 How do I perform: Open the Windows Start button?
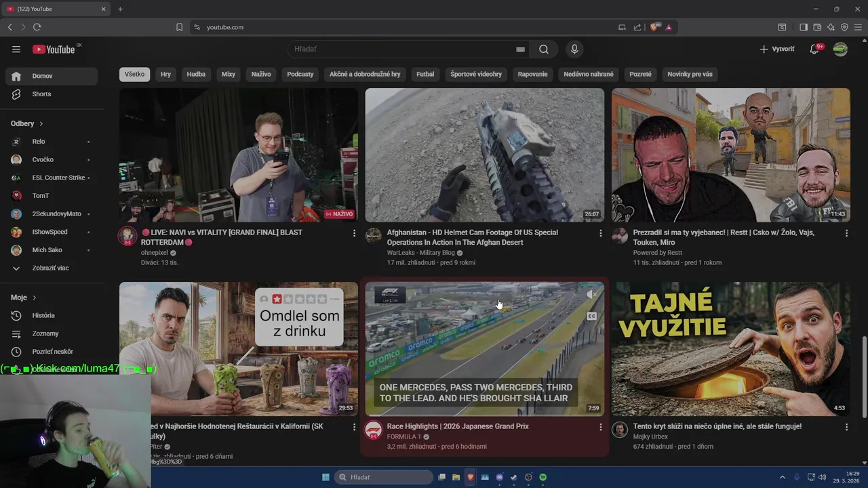(325, 477)
